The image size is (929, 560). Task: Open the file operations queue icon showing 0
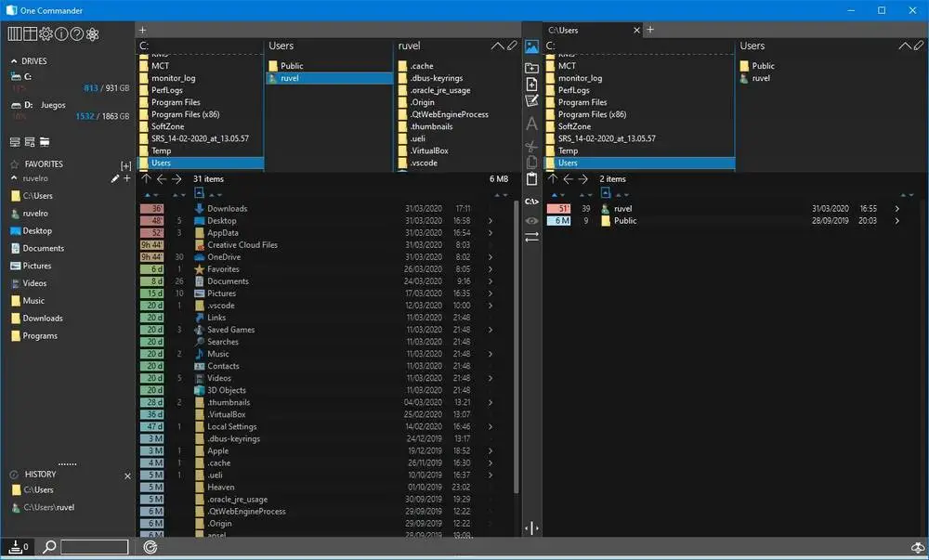point(18,547)
